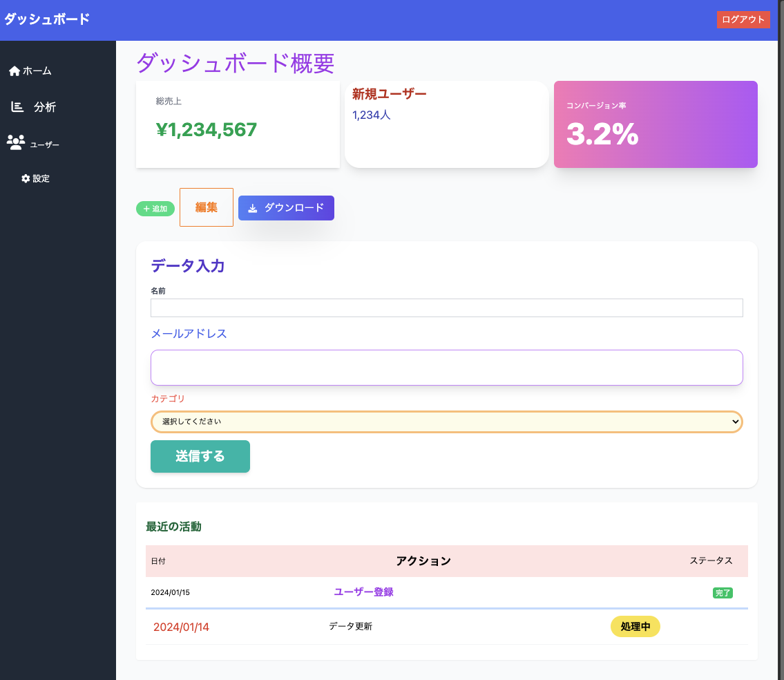This screenshot has height=680, width=784.
Task: Click the データ入力 heading
Action: click(187, 265)
